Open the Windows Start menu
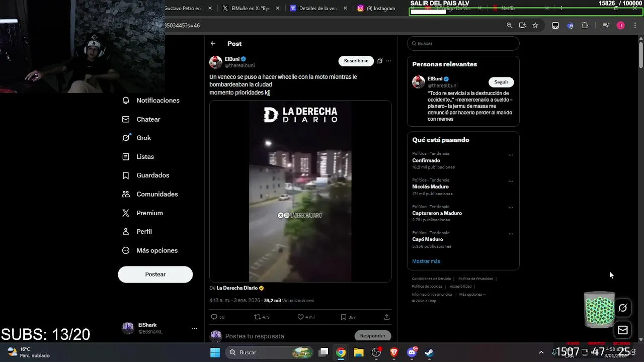The image size is (644, 362). click(x=215, y=352)
